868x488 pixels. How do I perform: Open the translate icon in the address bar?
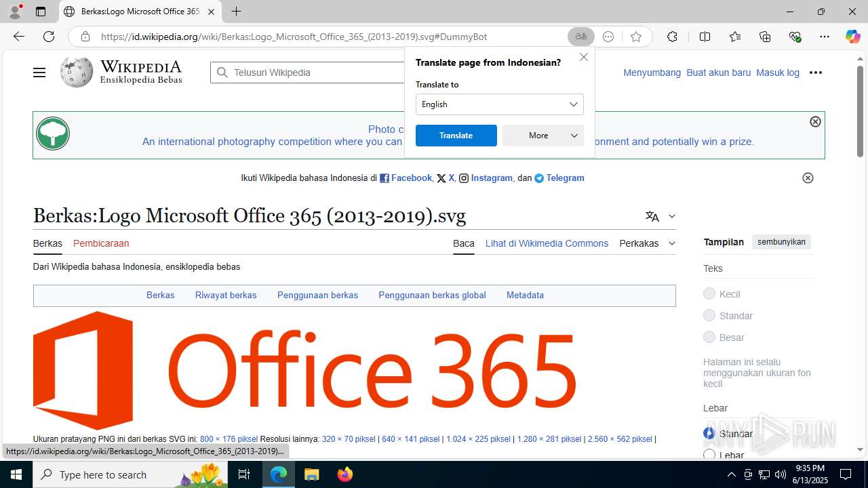coord(581,37)
